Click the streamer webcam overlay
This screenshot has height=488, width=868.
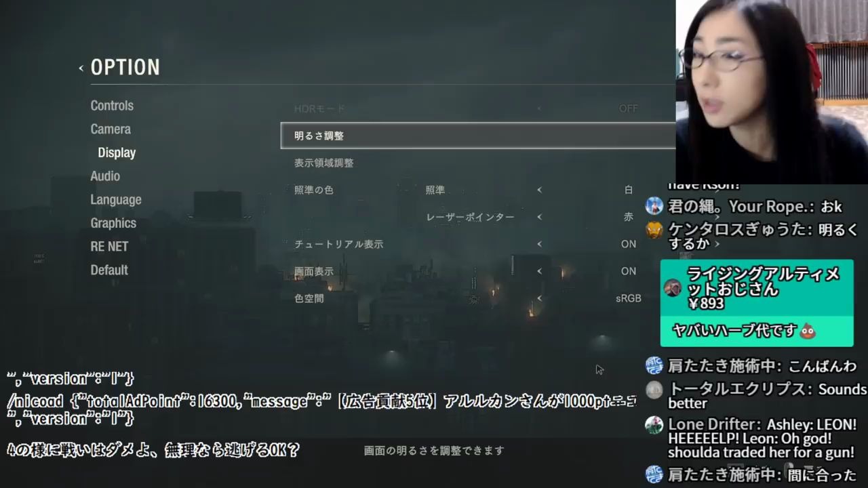click(772, 91)
